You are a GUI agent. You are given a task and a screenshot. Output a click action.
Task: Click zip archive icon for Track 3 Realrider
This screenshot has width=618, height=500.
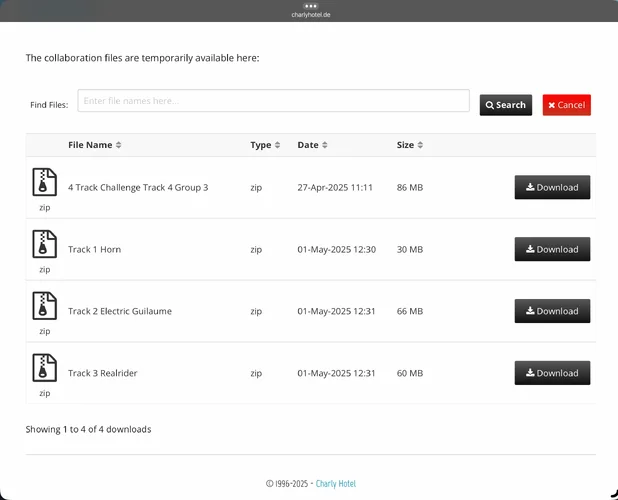(45, 368)
